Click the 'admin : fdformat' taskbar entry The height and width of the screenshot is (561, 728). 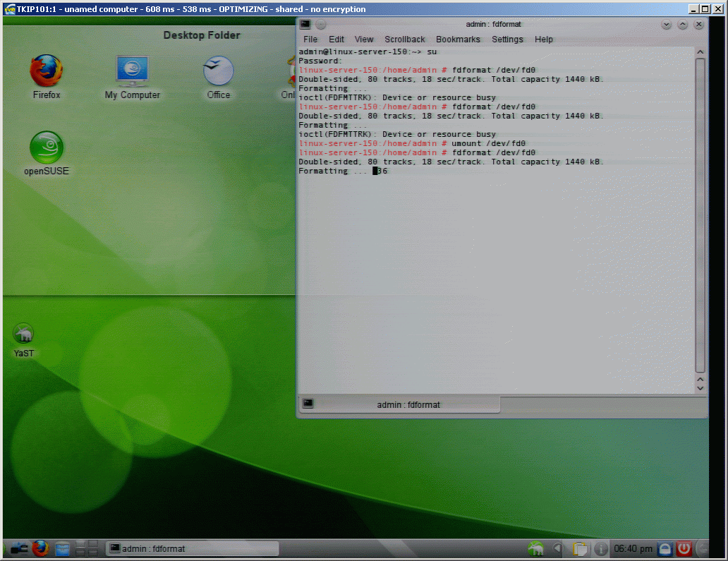[x=192, y=549]
